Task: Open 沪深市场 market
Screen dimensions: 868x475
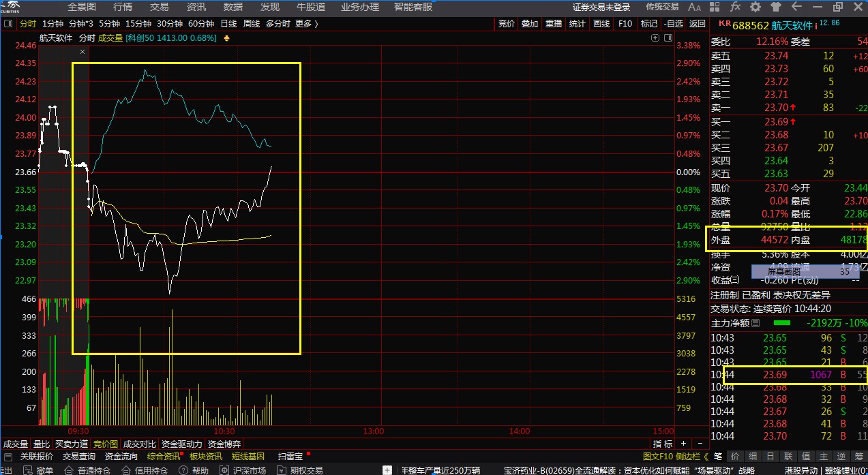Action: [243, 470]
